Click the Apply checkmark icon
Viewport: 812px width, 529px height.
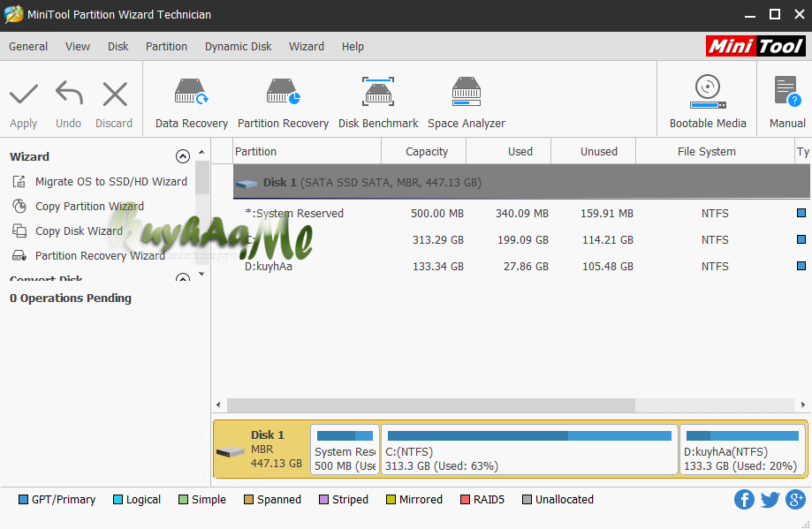tap(24, 94)
